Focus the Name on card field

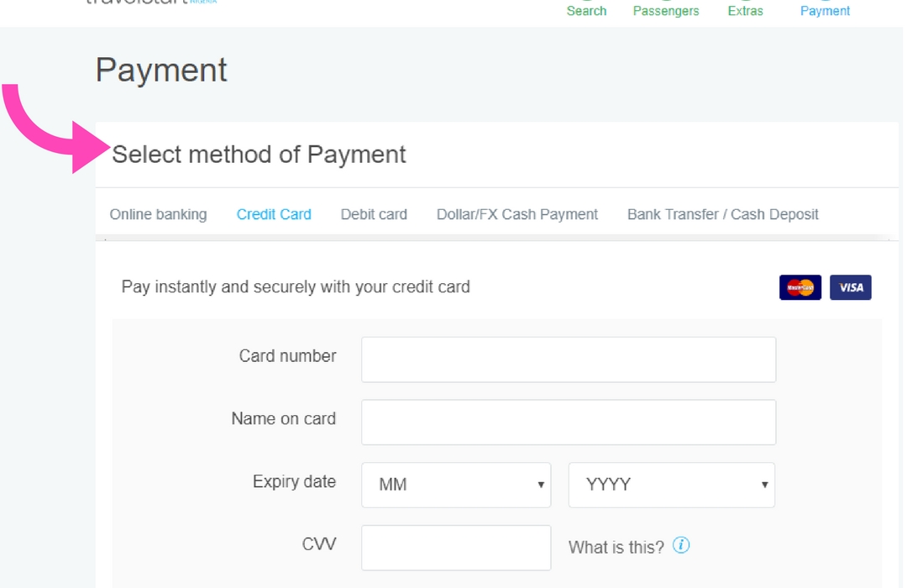(569, 422)
